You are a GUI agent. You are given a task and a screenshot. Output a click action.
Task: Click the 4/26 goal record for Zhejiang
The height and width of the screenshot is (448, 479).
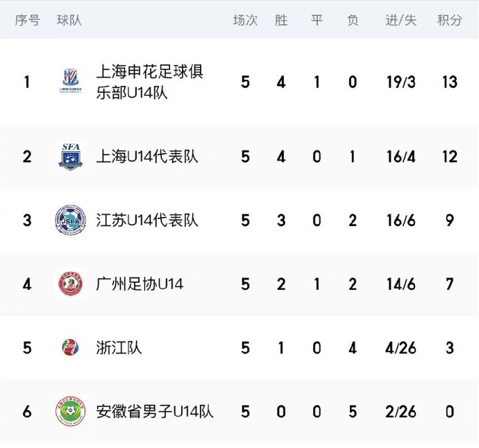(401, 347)
